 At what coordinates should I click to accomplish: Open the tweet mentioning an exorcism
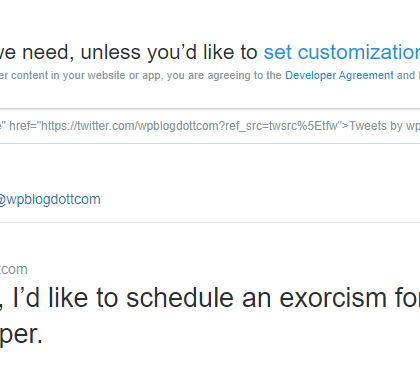click(210, 316)
